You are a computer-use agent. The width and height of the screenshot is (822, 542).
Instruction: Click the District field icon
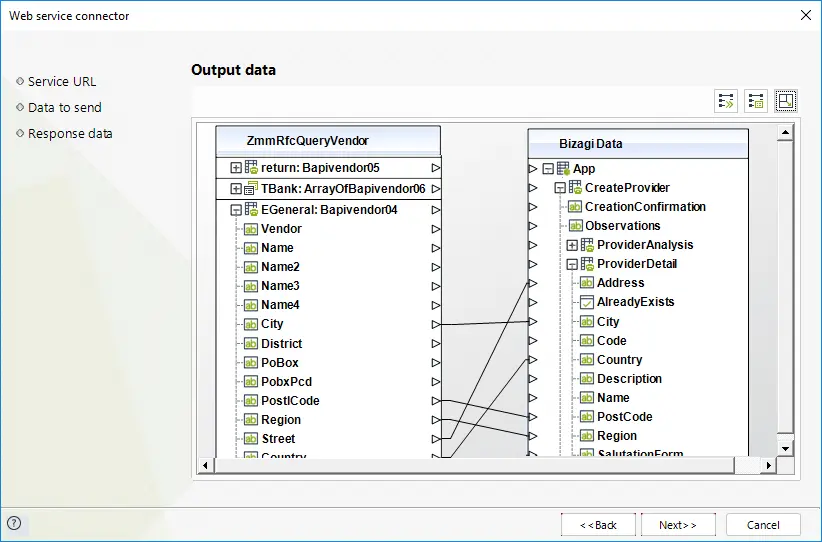(251, 344)
